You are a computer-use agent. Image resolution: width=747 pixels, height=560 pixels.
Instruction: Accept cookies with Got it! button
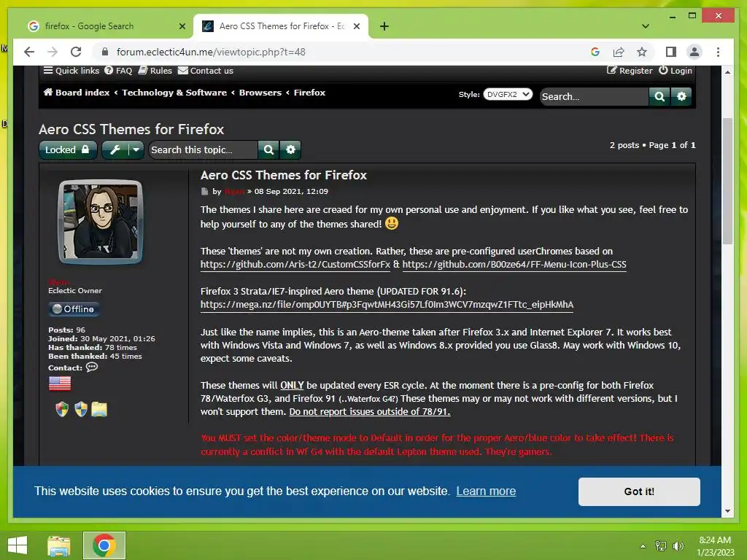coord(639,491)
